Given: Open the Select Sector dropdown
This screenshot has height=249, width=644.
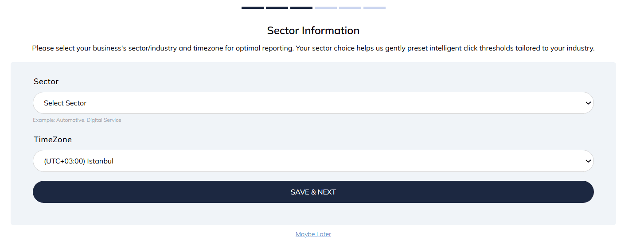Looking at the screenshot, I should pyautogui.click(x=313, y=103).
